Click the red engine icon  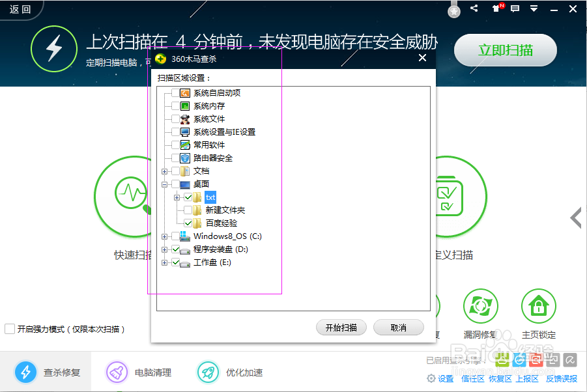536,360
